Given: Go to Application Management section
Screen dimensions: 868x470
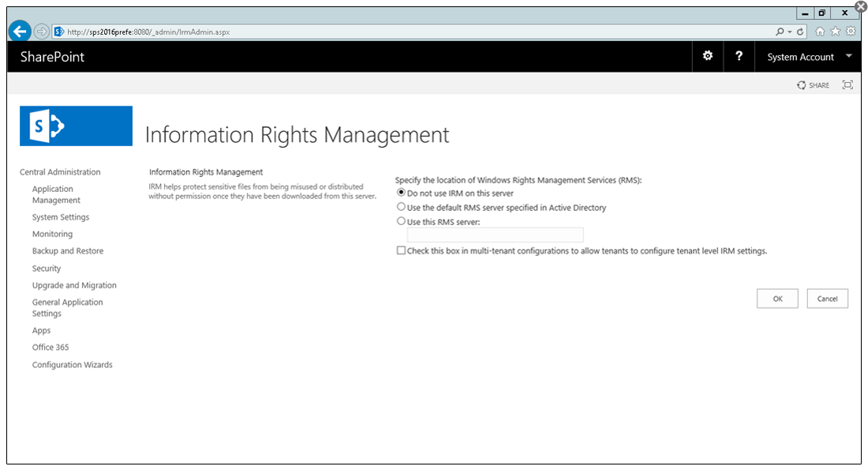Looking at the screenshot, I should click(56, 194).
